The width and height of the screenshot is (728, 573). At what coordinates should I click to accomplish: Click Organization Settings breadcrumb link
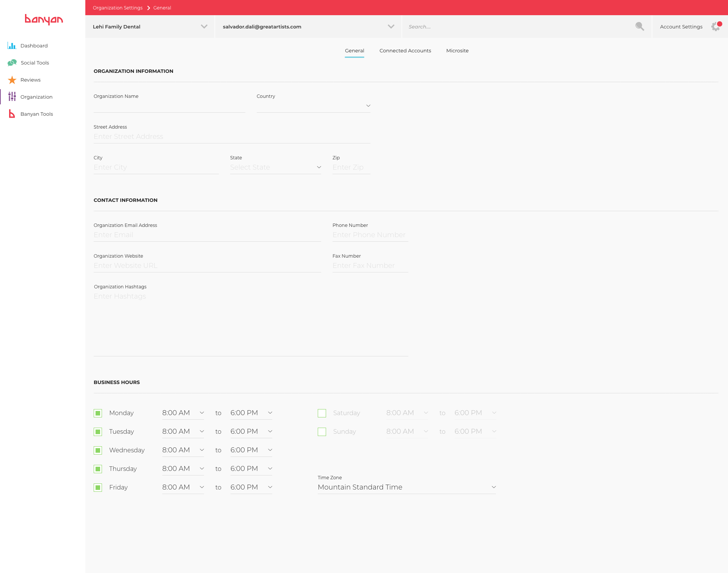click(118, 8)
